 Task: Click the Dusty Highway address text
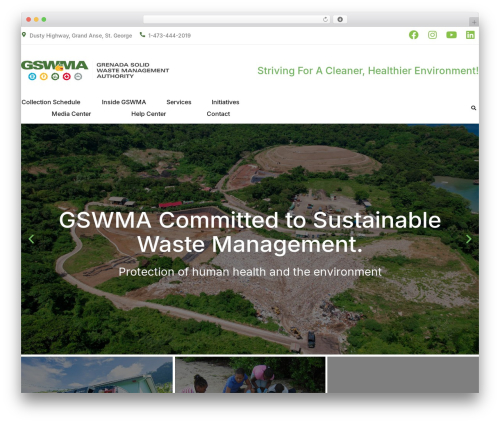[81, 36]
